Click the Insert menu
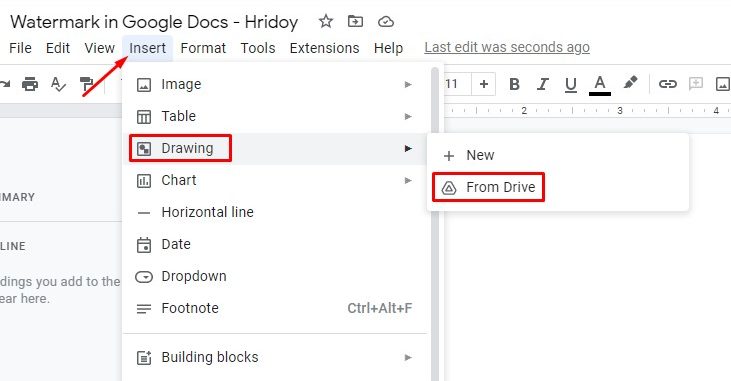731x381 pixels. pyautogui.click(x=147, y=48)
